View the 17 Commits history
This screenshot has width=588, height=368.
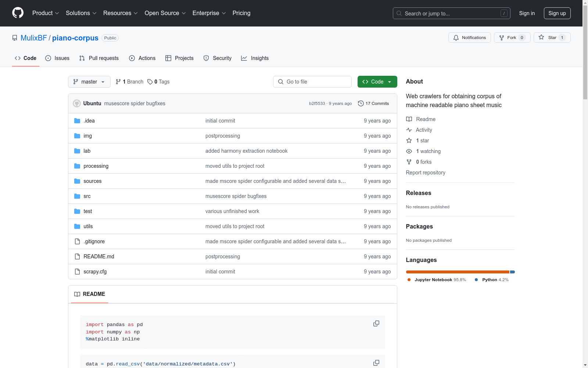(x=373, y=103)
